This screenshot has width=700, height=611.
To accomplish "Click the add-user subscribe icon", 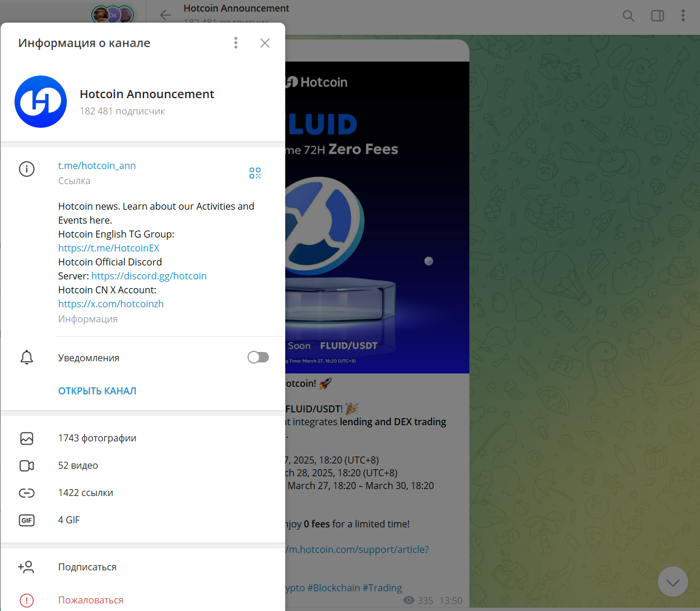I will (x=26, y=567).
